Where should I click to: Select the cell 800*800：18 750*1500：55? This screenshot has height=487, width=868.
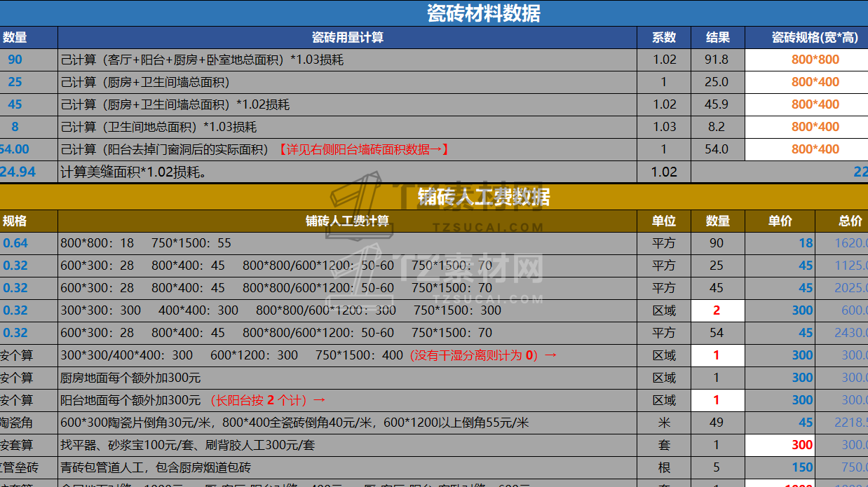[x=348, y=243]
